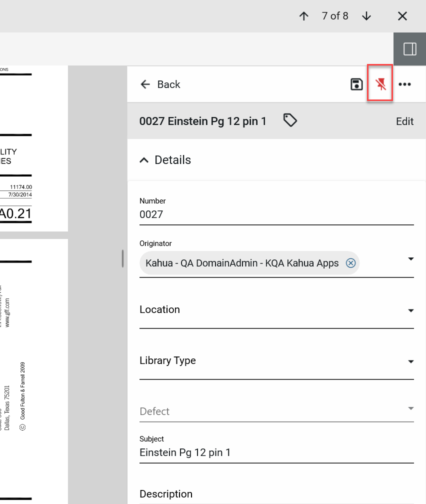
Task: Toggle the side panel layout icon
Action: (x=409, y=49)
